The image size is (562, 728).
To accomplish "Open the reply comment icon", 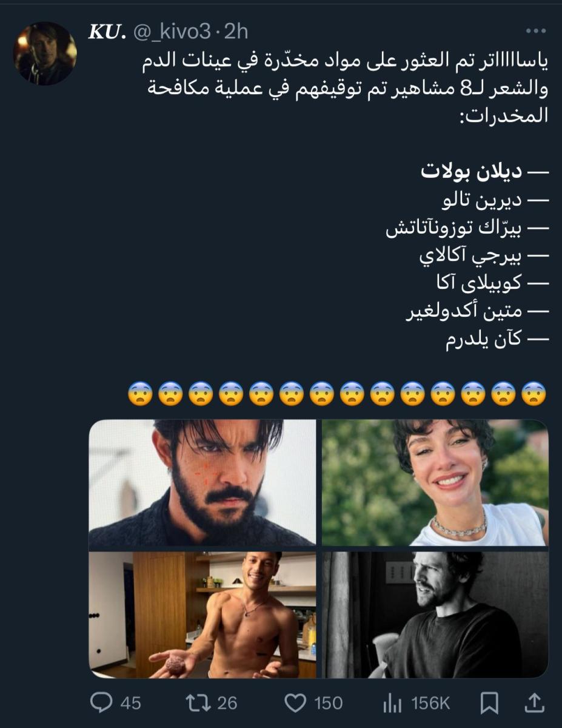I will pos(101,703).
